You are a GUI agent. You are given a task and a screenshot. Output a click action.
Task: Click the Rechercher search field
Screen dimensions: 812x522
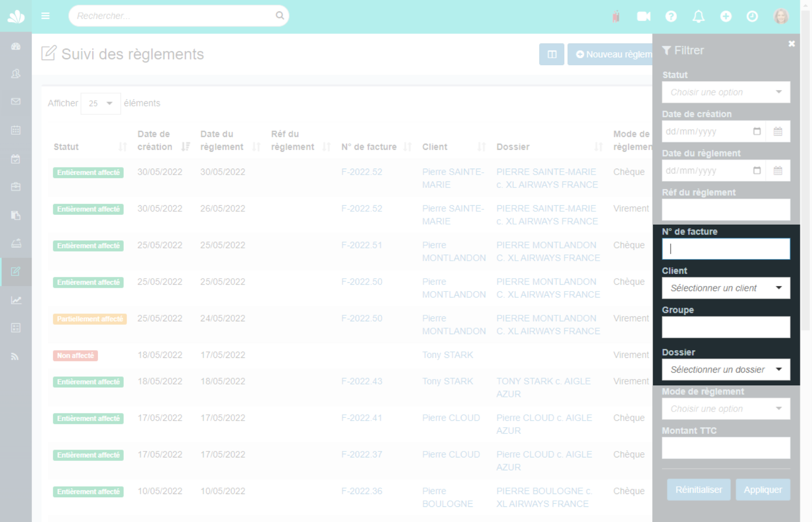click(x=179, y=16)
